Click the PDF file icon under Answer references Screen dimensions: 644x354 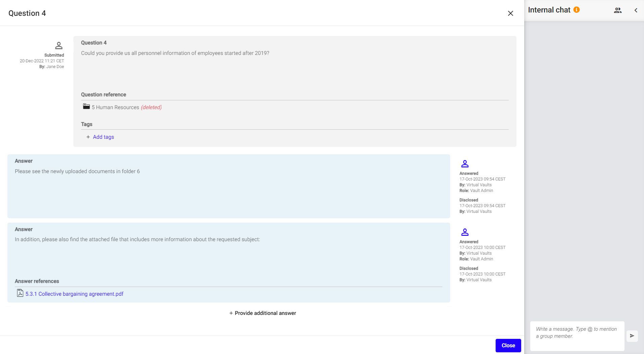point(20,293)
